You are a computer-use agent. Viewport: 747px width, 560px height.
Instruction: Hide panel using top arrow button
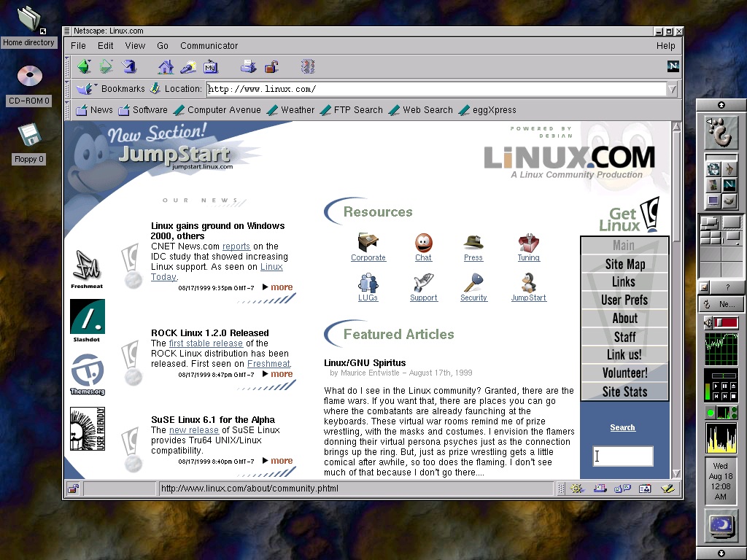[721, 105]
